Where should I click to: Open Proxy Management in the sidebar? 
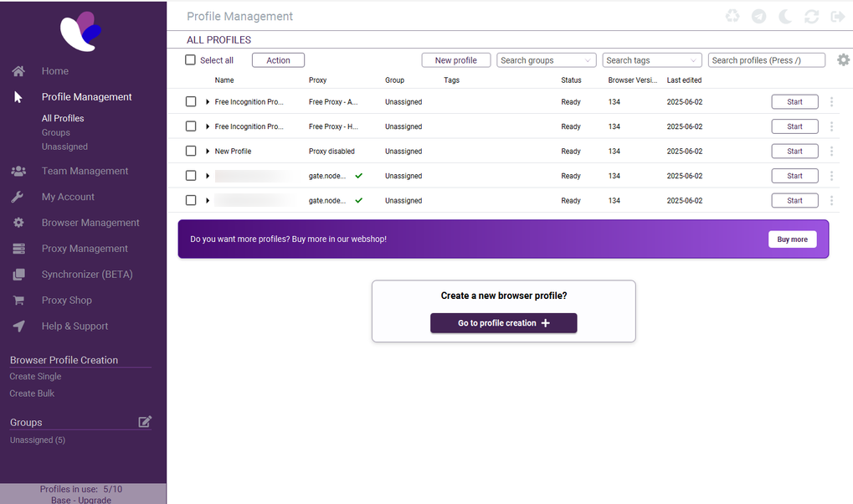(85, 249)
